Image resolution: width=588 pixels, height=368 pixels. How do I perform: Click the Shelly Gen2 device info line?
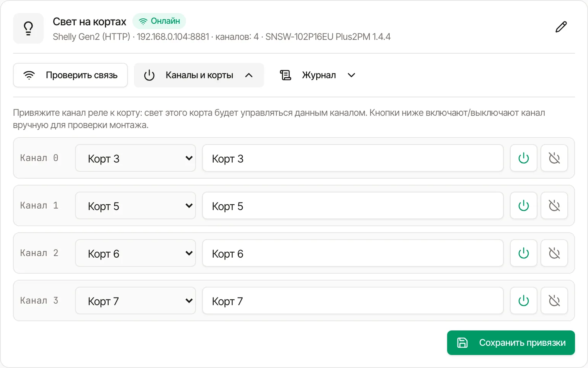[222, 37]
